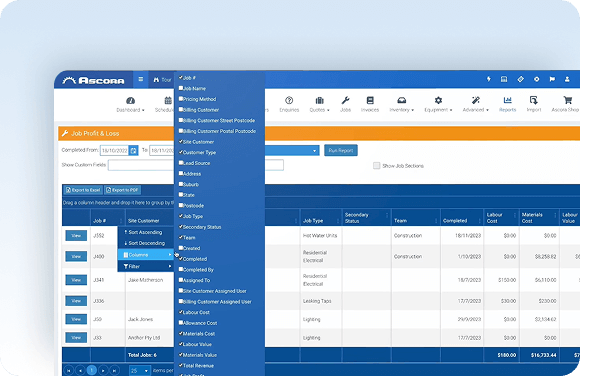
Task: Click the Ascora logo
Action: click(94, 80)
